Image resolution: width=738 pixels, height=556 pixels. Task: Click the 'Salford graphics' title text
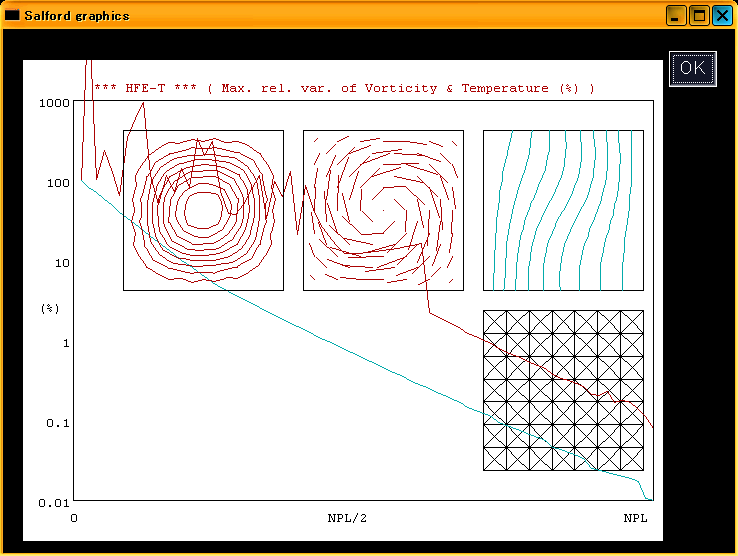coord(77,16)
